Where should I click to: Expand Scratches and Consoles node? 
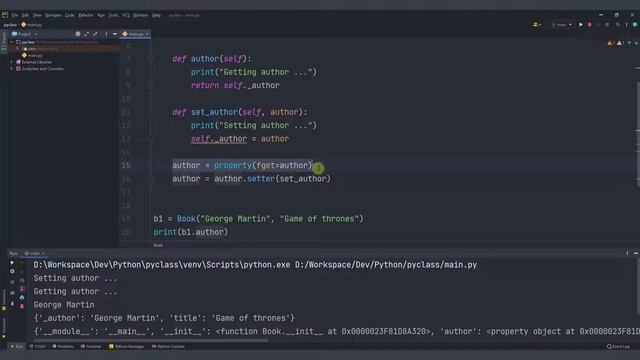[x=12, y=69]
